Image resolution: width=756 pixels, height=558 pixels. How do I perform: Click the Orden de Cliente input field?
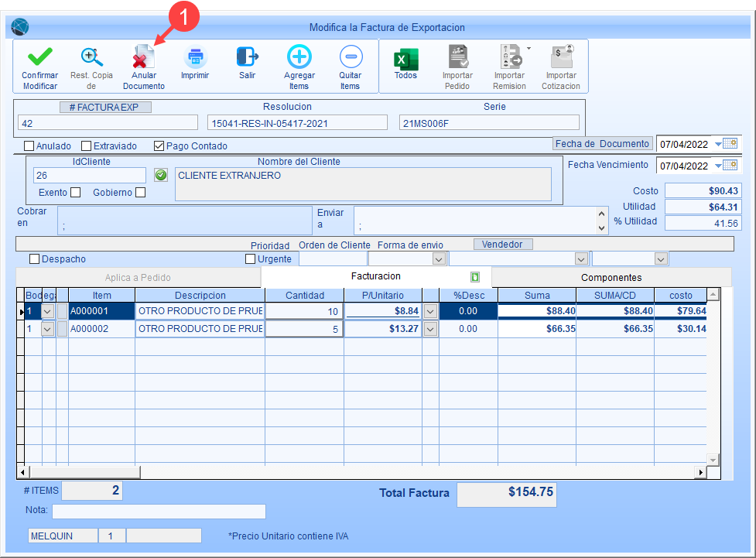coord(333,259)
